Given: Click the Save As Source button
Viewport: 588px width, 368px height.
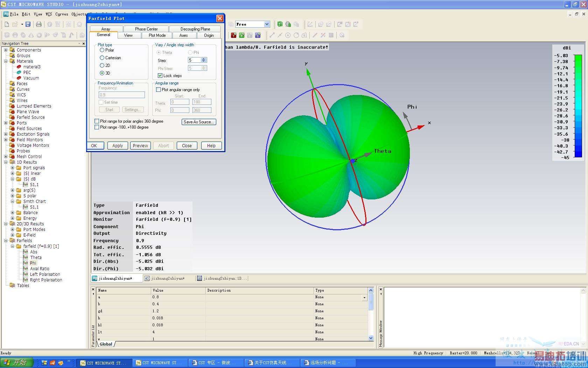Looking at the screenshot, I should click(198, 122).
